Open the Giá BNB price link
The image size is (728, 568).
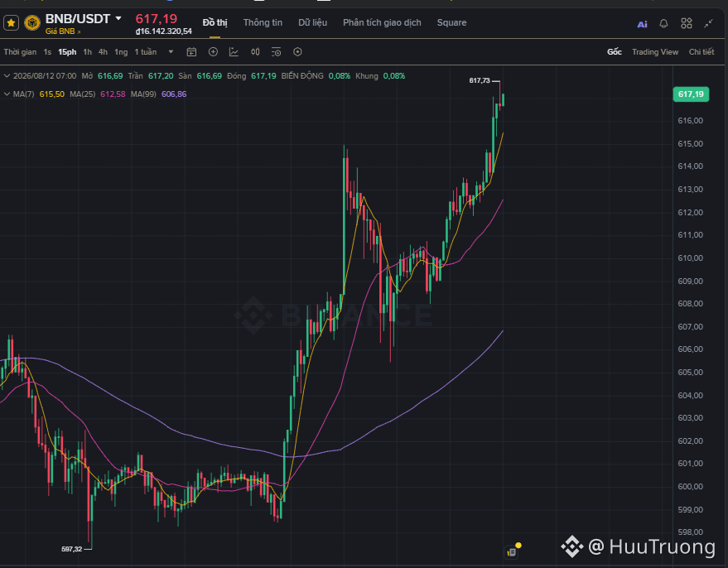pyautogui.click(x=63, y=31)
